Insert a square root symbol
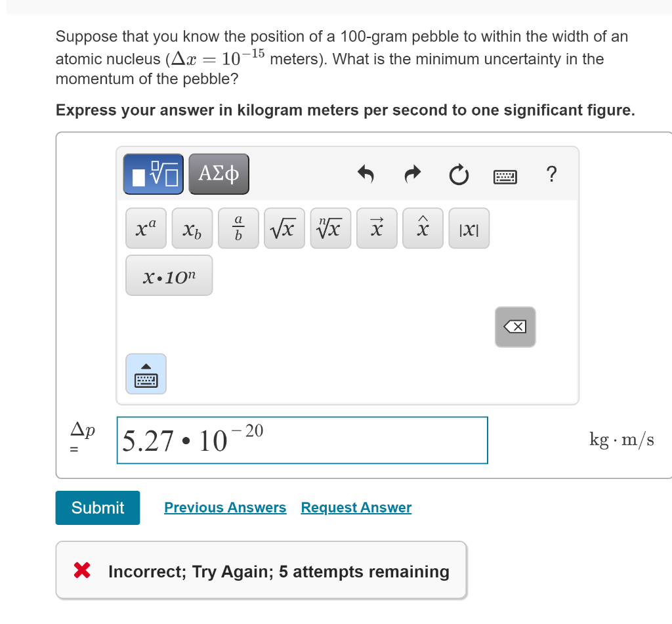 284,228
